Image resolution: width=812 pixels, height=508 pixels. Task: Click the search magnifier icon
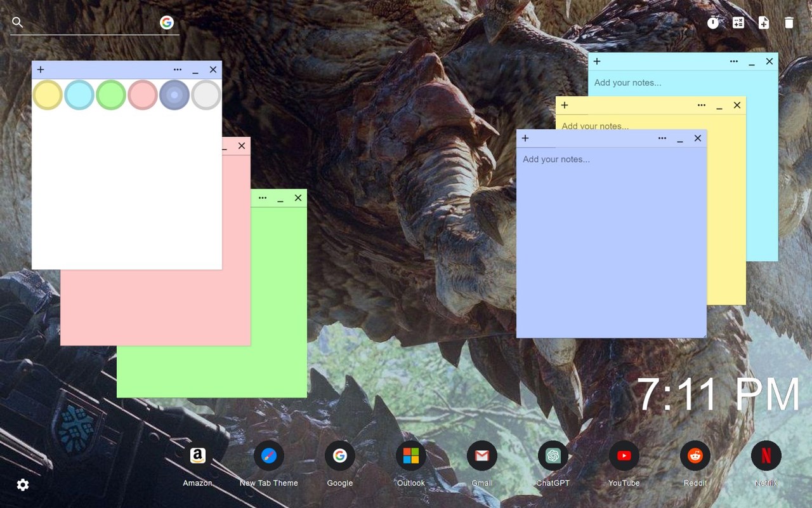point(18,23)
